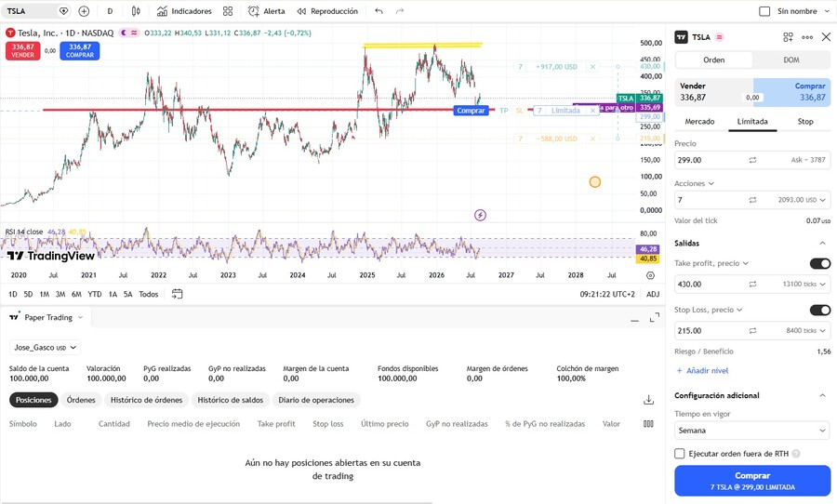Select 5D time range

click(x=28, y=294)
